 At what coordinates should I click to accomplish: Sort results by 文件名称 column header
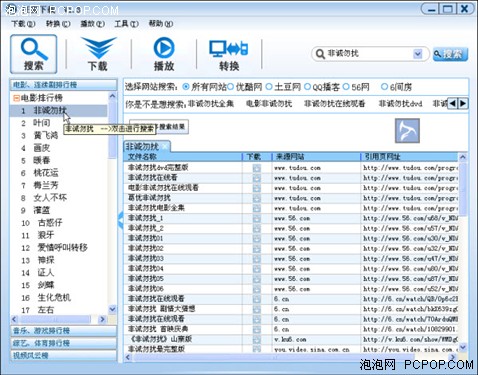183,157
